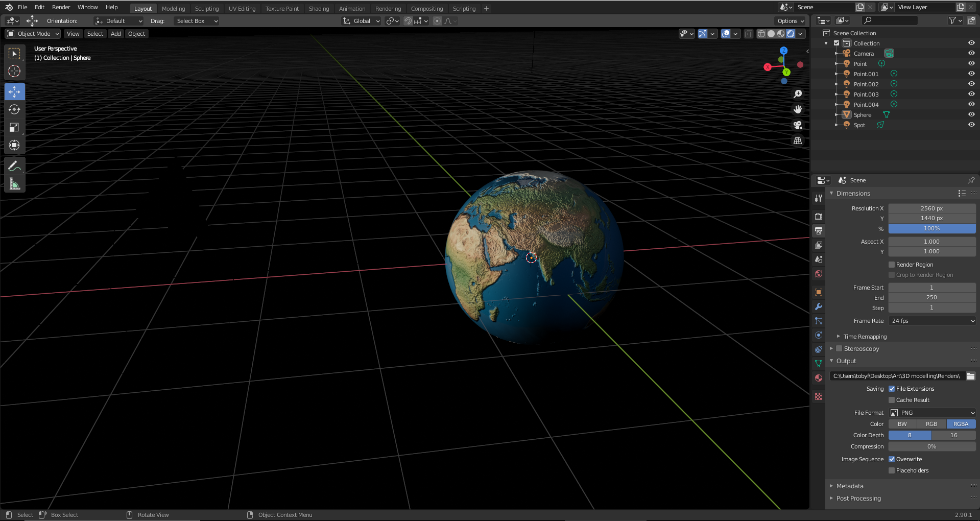Toggle camera view icon

click(798, 125)
